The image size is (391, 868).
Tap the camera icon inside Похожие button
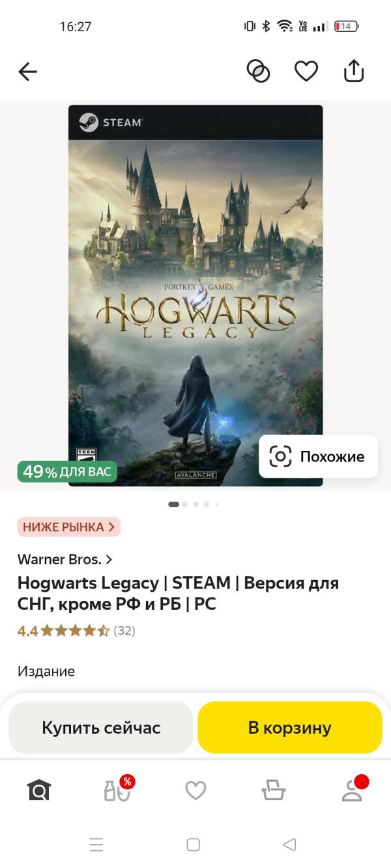(x=280, y=456)
